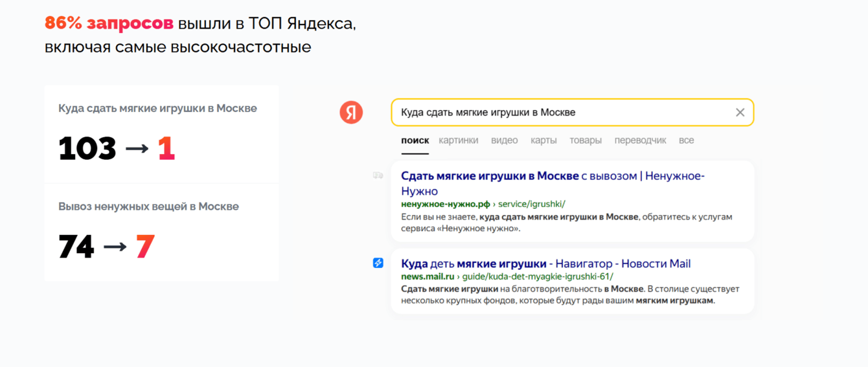
Task: Select the «поиск» tab
Action: tap(415, 140)
